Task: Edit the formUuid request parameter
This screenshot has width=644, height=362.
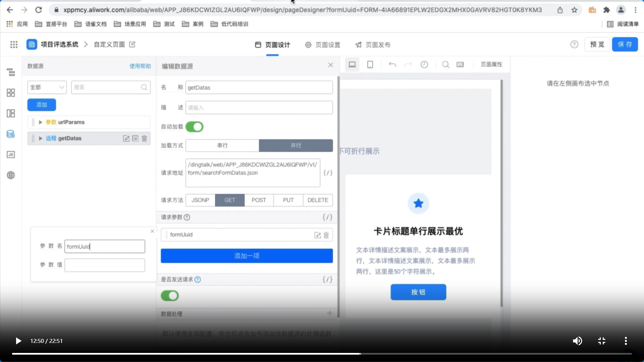Action: tap(317, 235)
